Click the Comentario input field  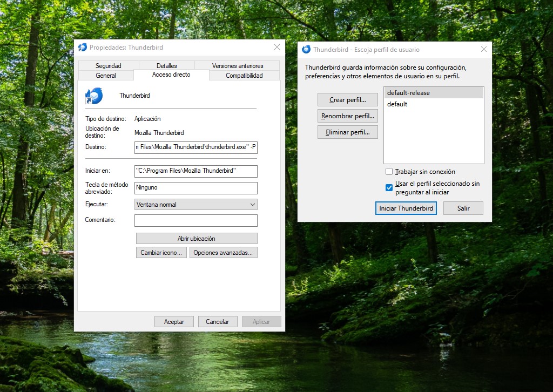195,220
